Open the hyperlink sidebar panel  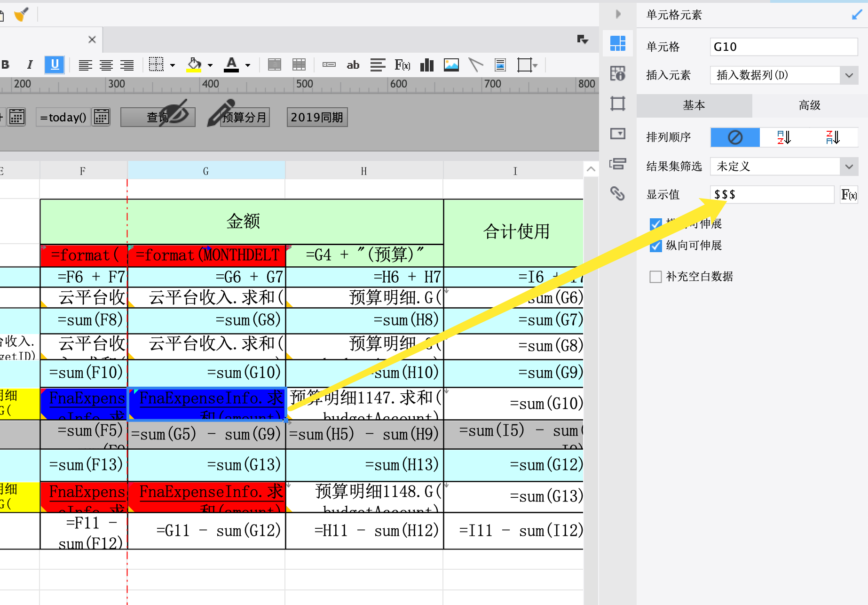618,193
